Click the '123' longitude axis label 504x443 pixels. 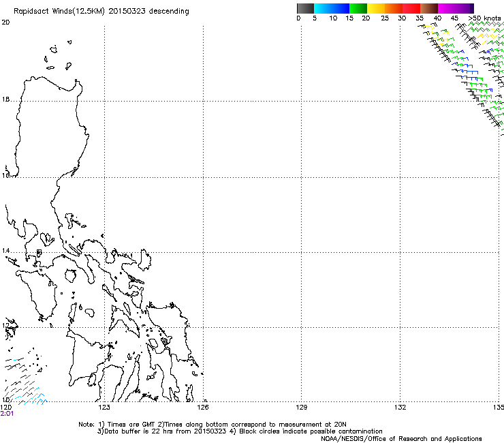104,408
